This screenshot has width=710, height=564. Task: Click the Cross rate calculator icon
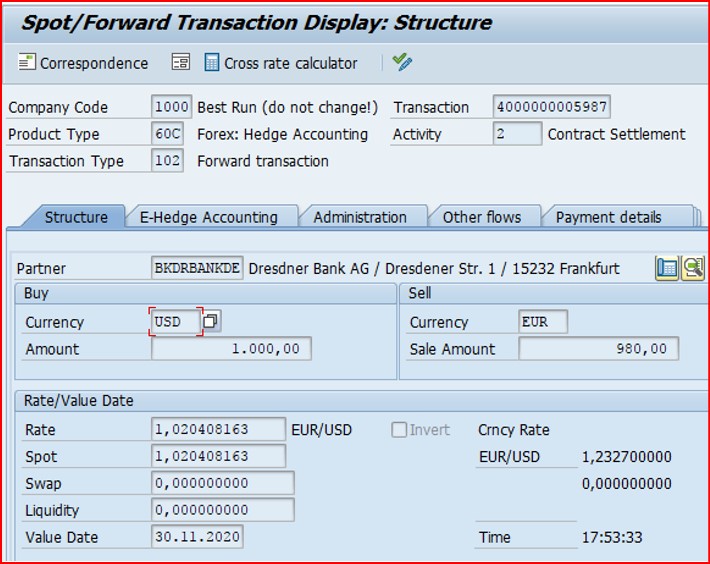tap(211, 62)
